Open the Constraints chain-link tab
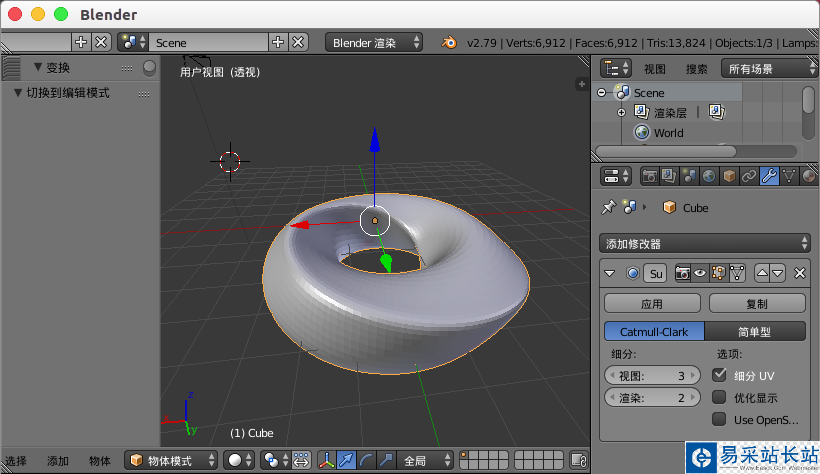This screenshot has width=820, height=474. click(748, 176)
